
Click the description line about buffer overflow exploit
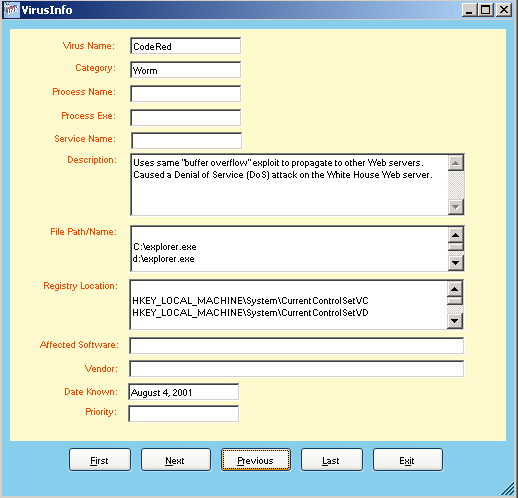click(278, 163)
